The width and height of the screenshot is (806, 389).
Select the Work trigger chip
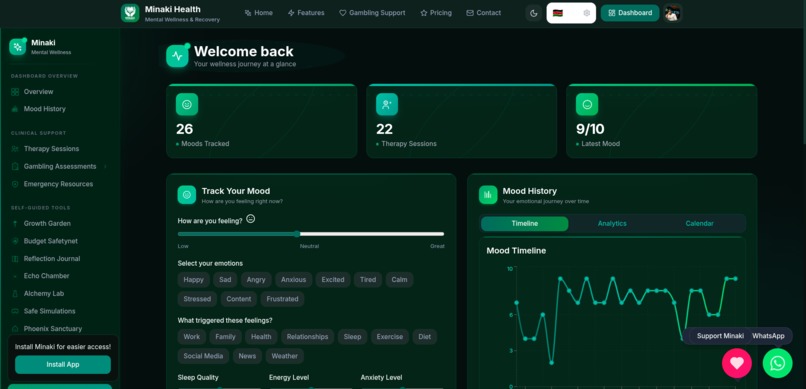tap(192, 337)
